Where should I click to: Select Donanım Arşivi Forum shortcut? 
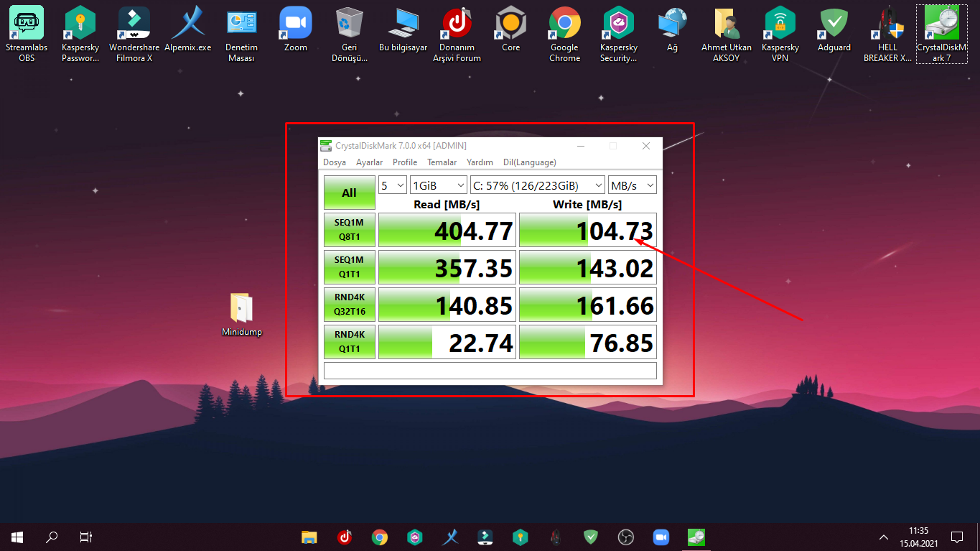pos(457,34)
